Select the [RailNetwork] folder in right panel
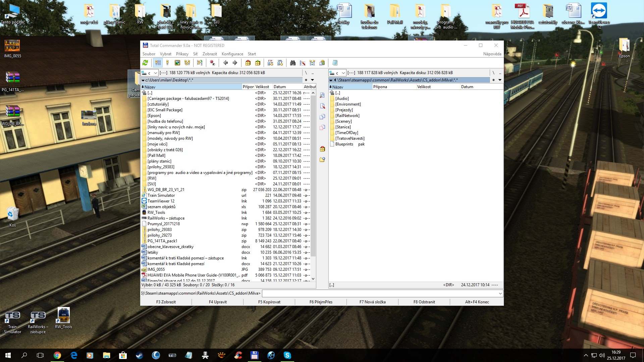This screenshot has width=644, height=362. (347, 116)
